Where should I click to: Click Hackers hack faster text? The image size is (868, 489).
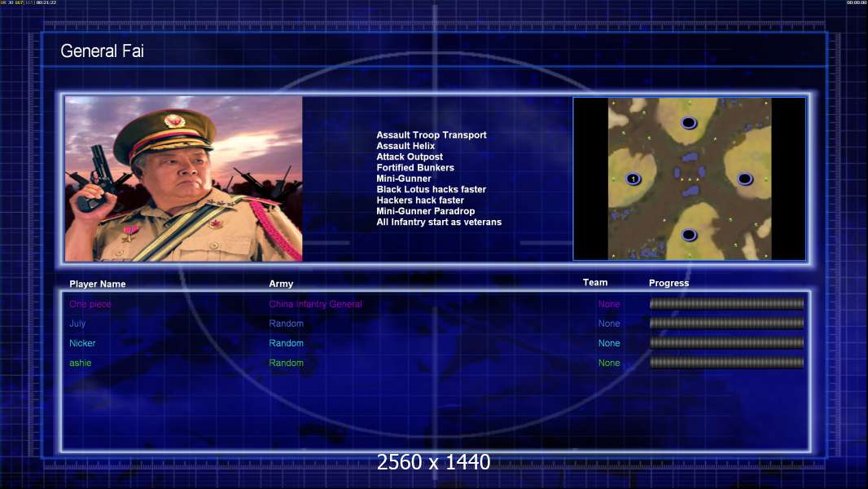pyautogui.click(x=420, y=200)
